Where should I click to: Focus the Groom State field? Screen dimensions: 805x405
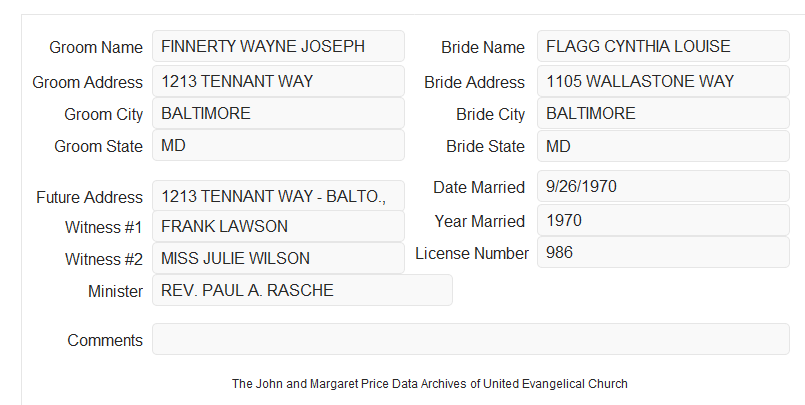[278, 145]
